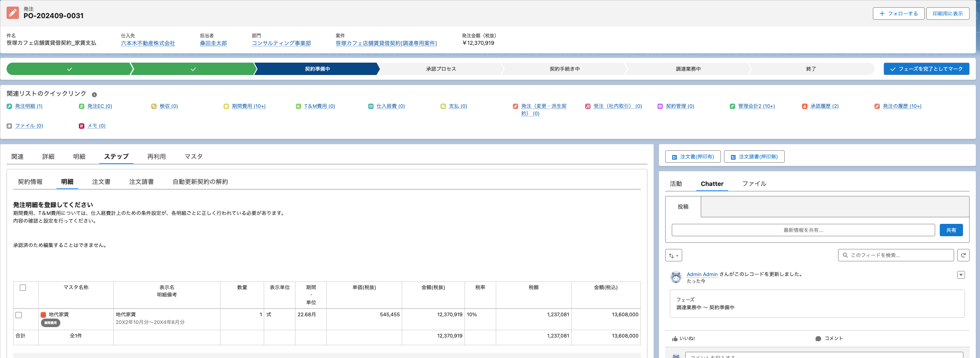
Task: Check the 地代家賃 row checkbox
Action: [19, 315]
